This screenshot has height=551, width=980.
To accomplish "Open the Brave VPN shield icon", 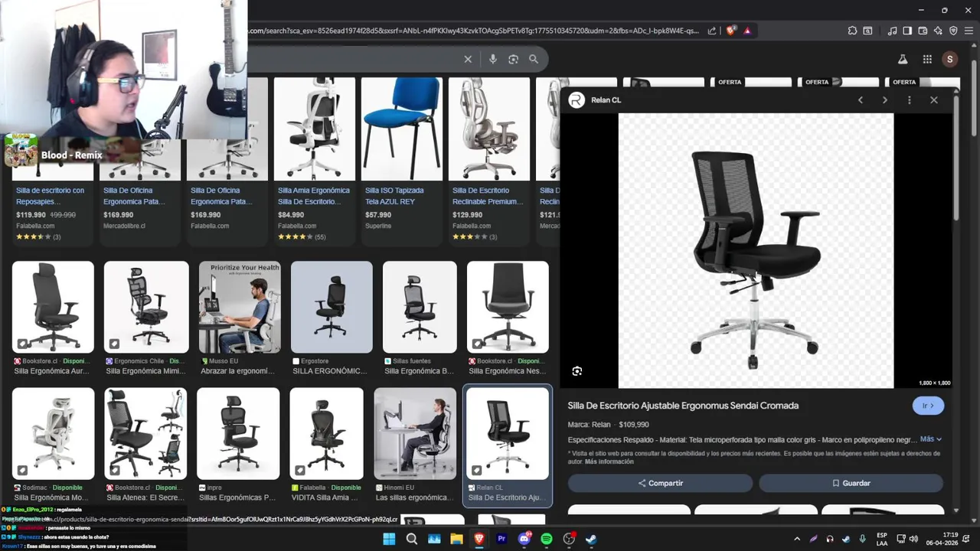I will (953, 31).
